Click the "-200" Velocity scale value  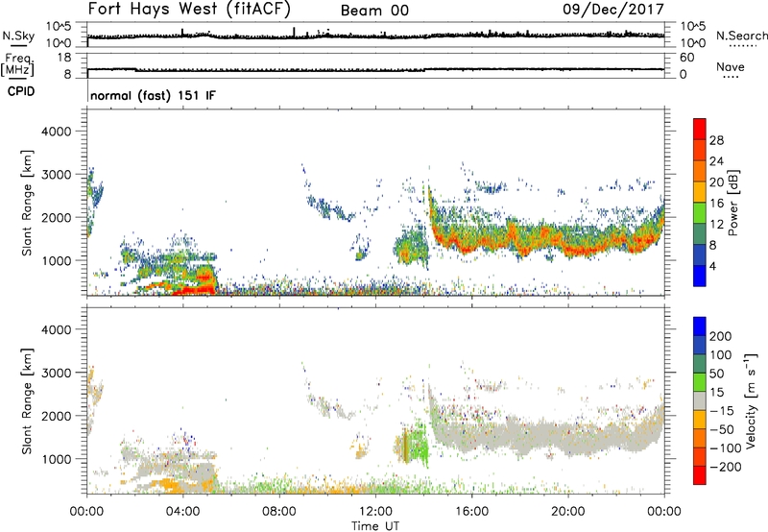click(x=725, y=467)
